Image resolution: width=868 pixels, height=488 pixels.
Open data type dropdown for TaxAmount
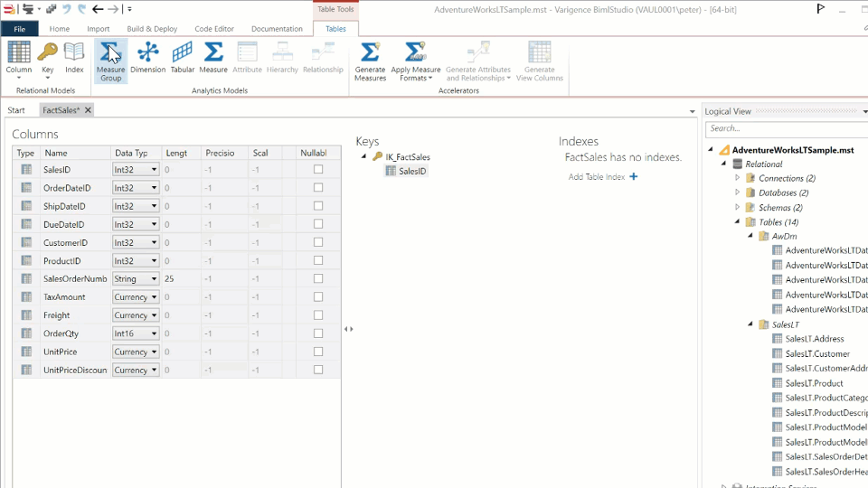coord(154,297)
